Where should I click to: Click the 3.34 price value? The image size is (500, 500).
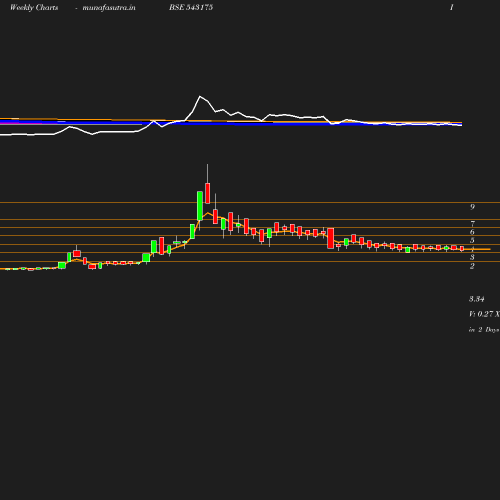point(477,299)
